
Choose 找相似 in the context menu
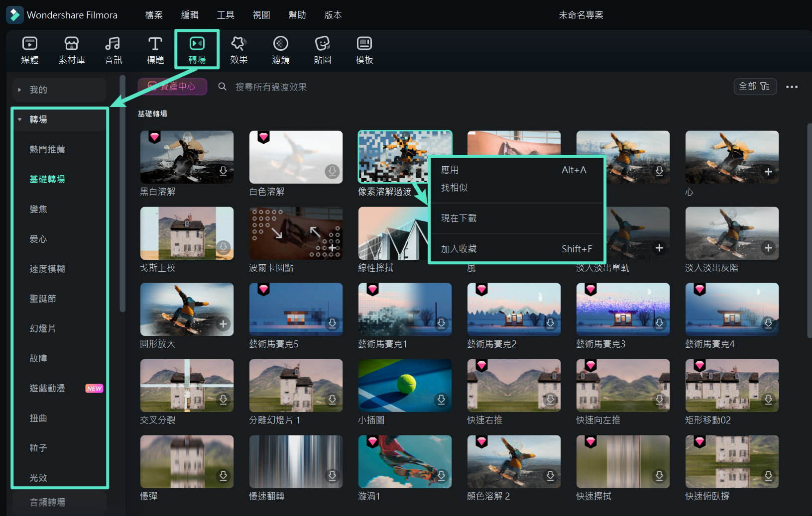click(x=516, y=188)
